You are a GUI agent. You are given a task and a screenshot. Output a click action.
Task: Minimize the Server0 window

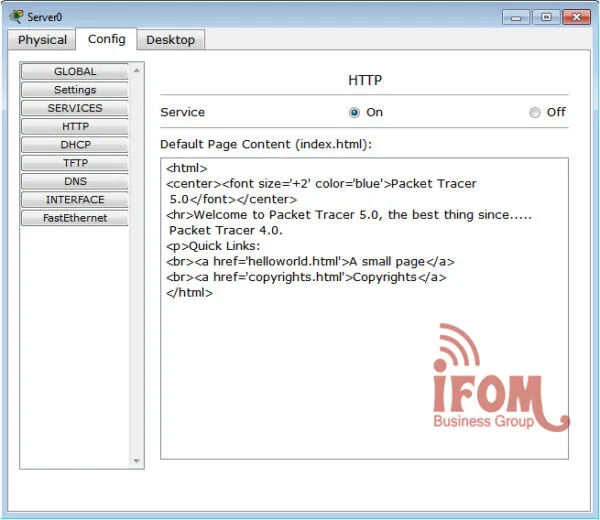[518, 17]
